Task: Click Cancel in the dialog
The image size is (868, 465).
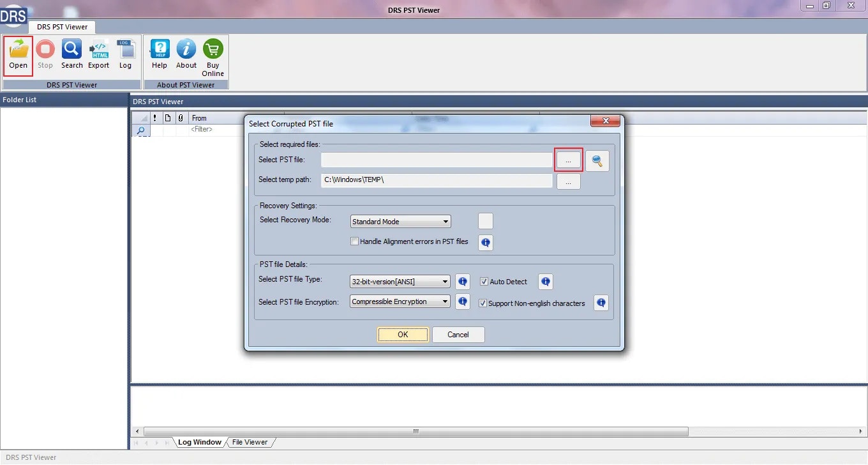Action: coord(458,335)
